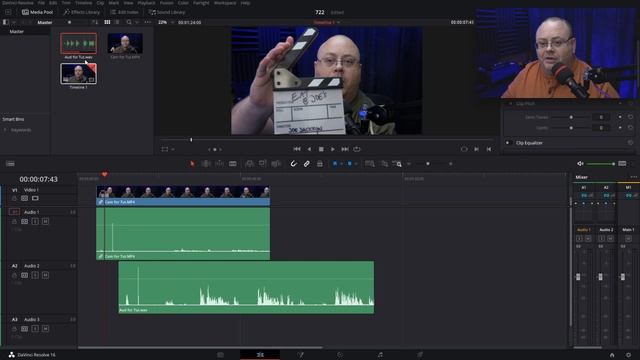The width and height of the screenshot is (640, 360).
Task: Click the blue Marker icon in toolbar
Action: click(350, 164)
